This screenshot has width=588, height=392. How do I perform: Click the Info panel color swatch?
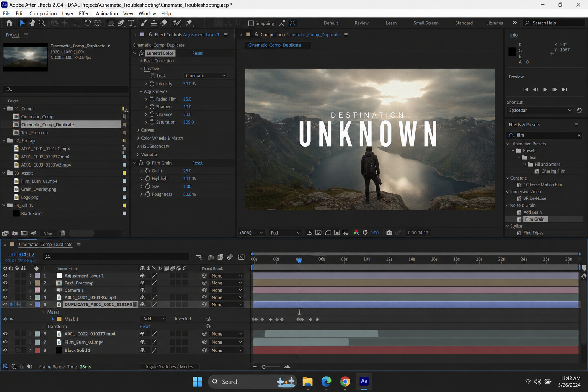(x=512, y=52)
